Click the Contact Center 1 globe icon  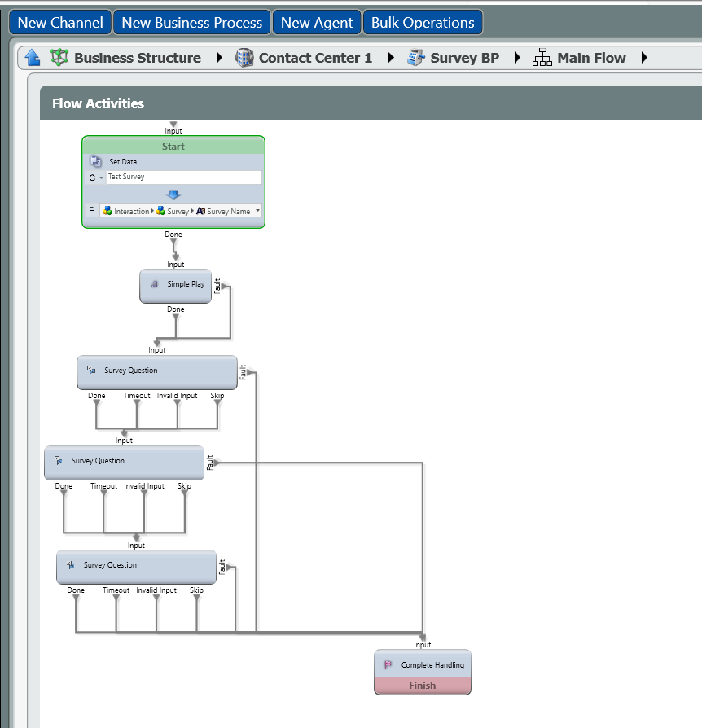pos(244,58)
